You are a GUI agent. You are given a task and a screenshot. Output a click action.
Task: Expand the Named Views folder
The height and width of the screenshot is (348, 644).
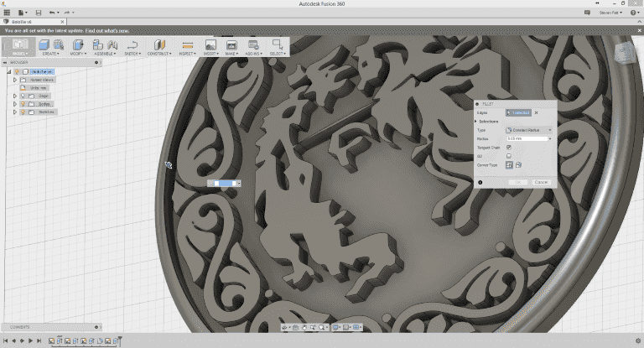[15, 80]
